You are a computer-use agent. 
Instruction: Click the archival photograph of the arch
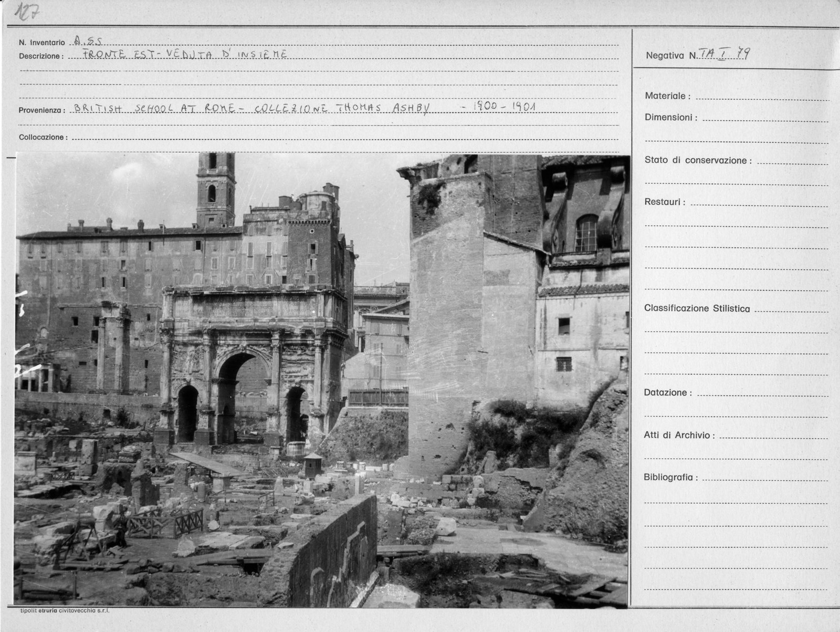pos(322,380)
